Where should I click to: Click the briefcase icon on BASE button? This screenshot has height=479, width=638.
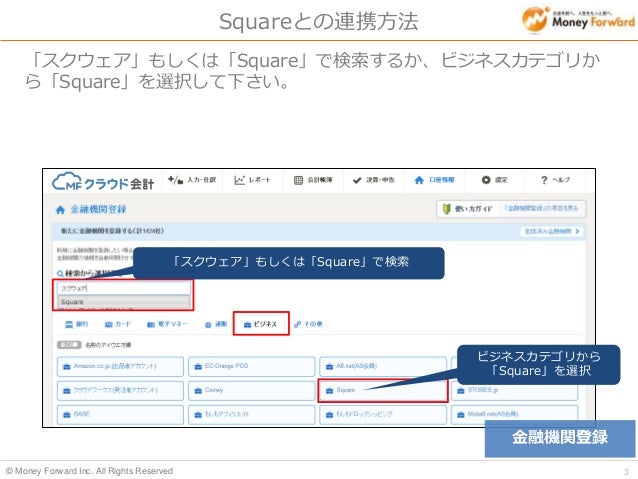pos(67,415)
